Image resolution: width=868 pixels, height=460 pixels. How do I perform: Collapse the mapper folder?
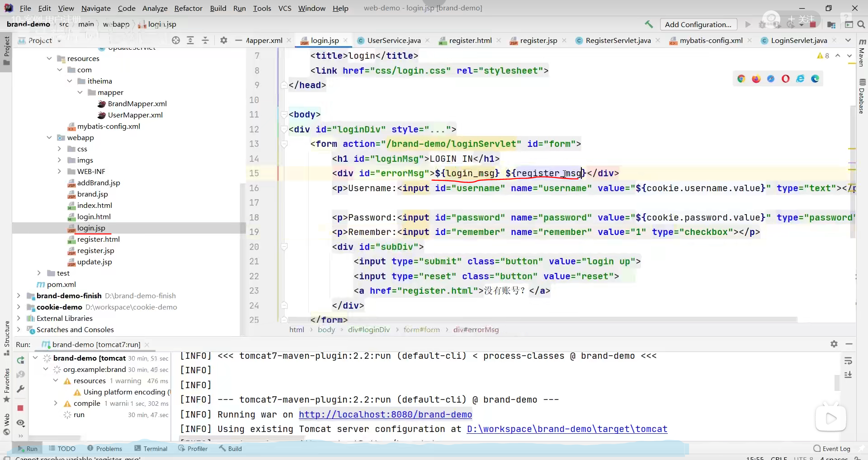tap(80, 92)
